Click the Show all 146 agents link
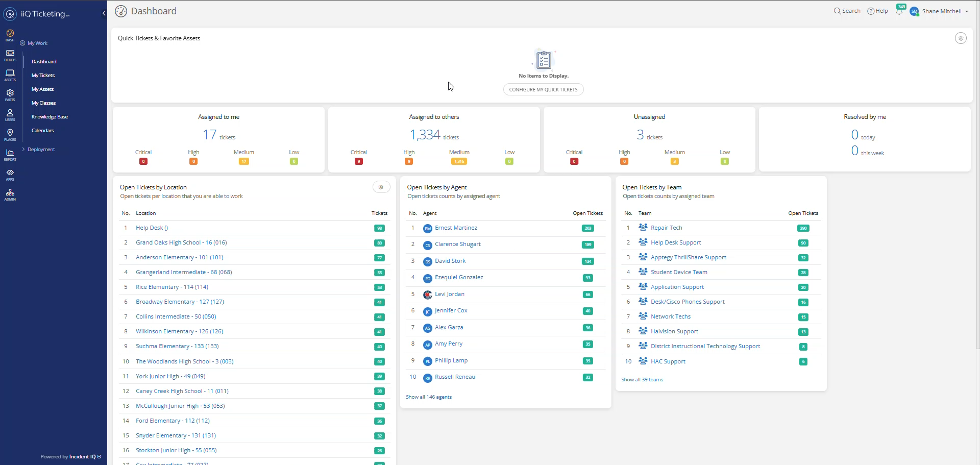 pyautogui.click(x=429, y=397)
